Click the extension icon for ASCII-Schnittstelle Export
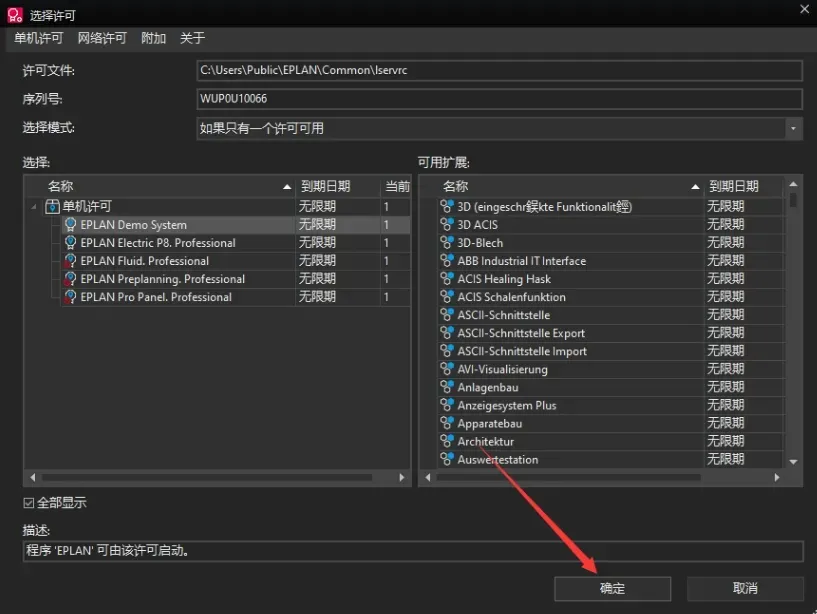The image size is (817, 614). click(x=447, y=333)
